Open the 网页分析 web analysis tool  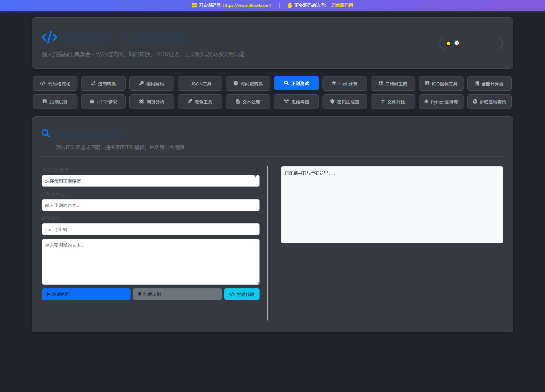(x=152, y=101)
